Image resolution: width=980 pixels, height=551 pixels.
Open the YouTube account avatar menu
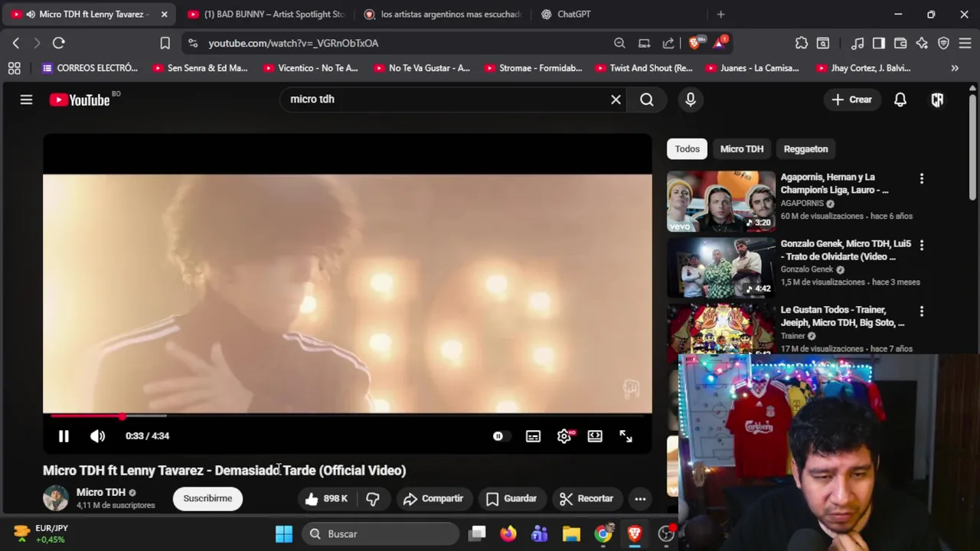(x=937, y=99)
